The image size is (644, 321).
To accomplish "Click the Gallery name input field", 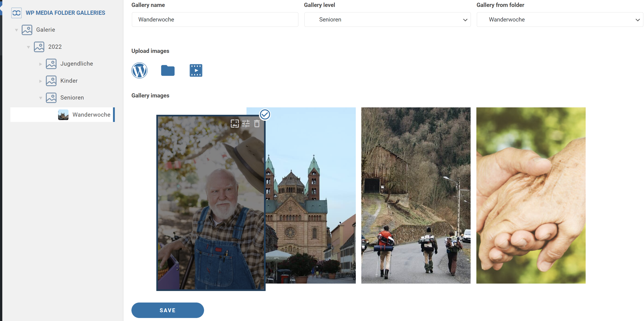I will tap(215, 20).
